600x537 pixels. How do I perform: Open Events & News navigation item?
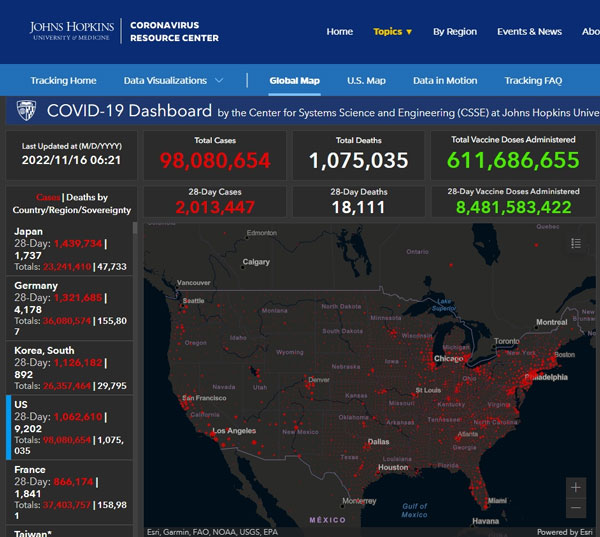pos(529,31)
